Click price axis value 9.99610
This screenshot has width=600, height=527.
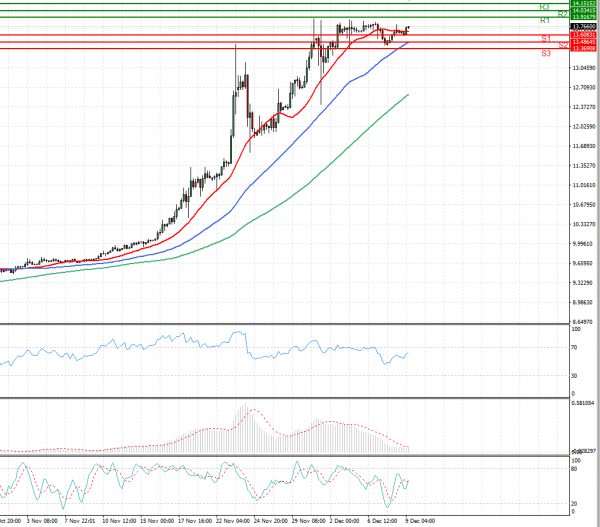coord(584,244)
